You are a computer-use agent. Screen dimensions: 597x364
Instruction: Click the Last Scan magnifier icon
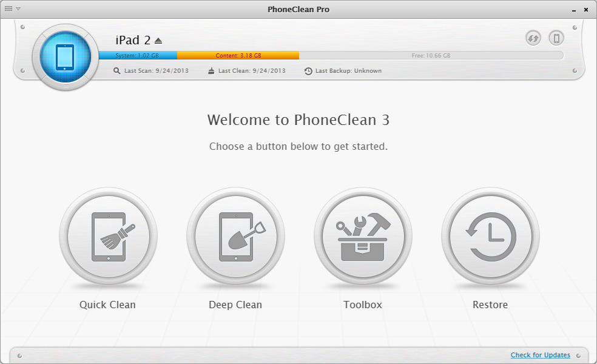coord(116,71)
